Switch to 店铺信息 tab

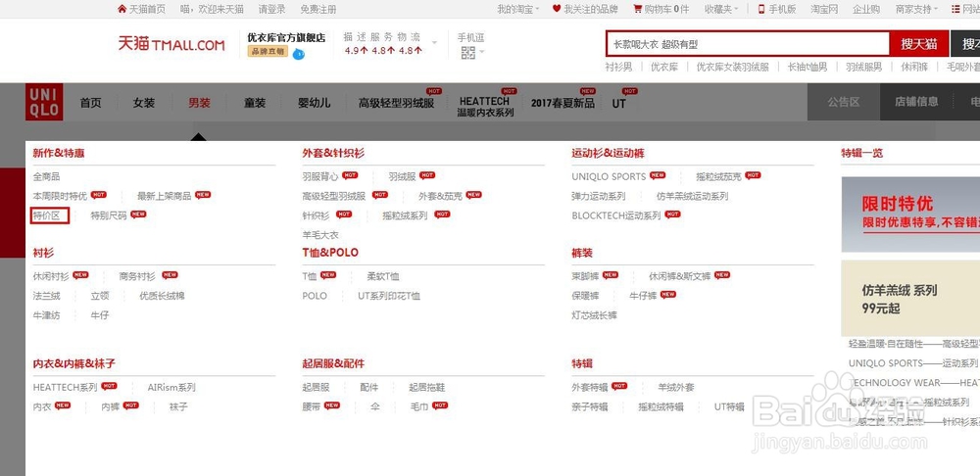pyautogui.click(x=916, y=102)
